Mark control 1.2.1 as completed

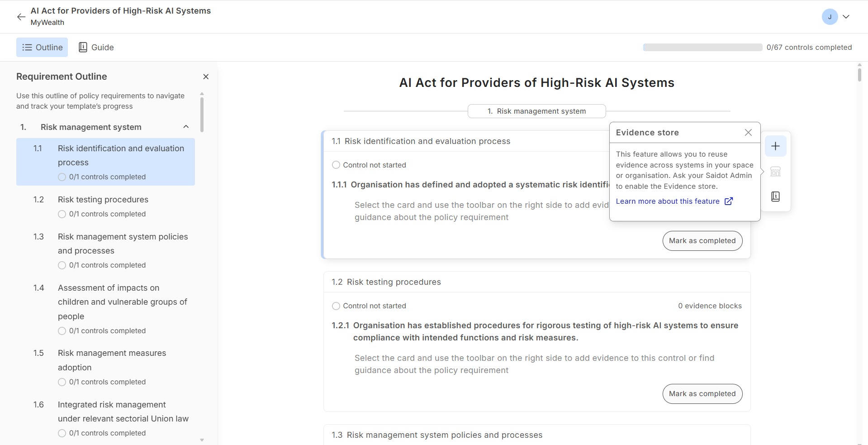[702, 394]
